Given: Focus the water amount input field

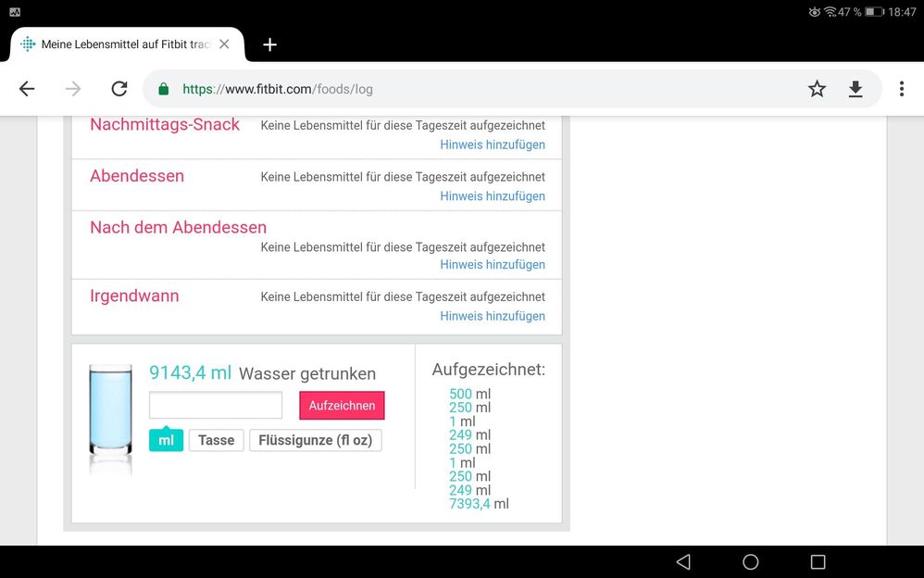Looking at the screenshot, I should (216, 406).
